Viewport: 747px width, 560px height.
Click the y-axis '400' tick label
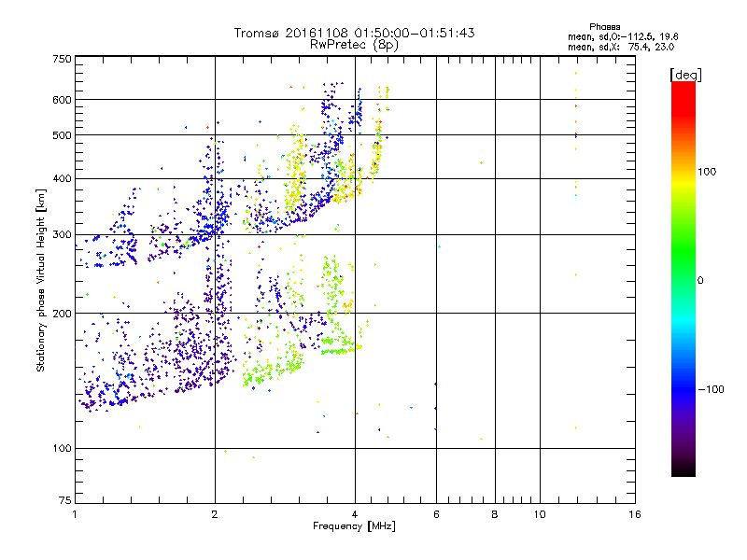pos(62,179)
